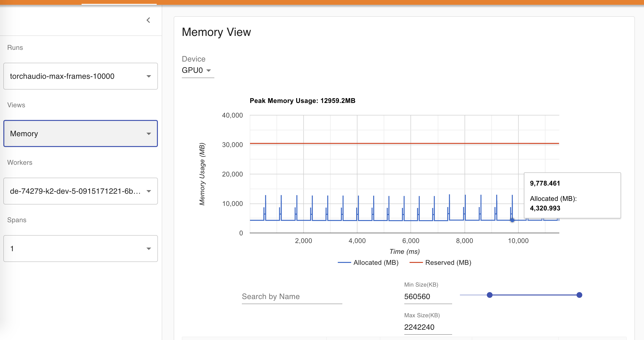Image resolution: width=644 pixels, height=340 pixels.
Task: Click the Max Size(KB) input field
Action: click(x=428, y=327)
